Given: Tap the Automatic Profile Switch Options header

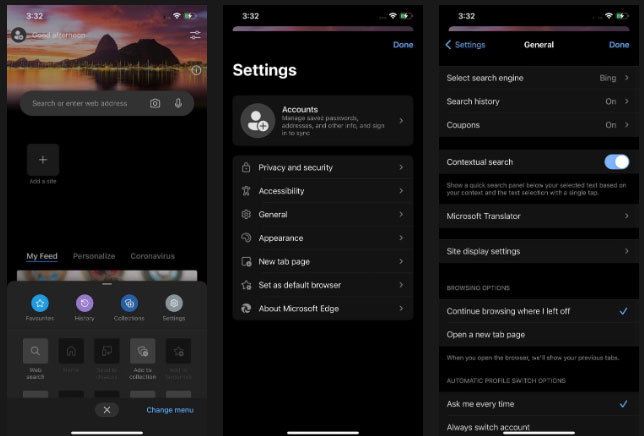Looking at the screenshot, I should pyautogui.click(x=506, y=381).
